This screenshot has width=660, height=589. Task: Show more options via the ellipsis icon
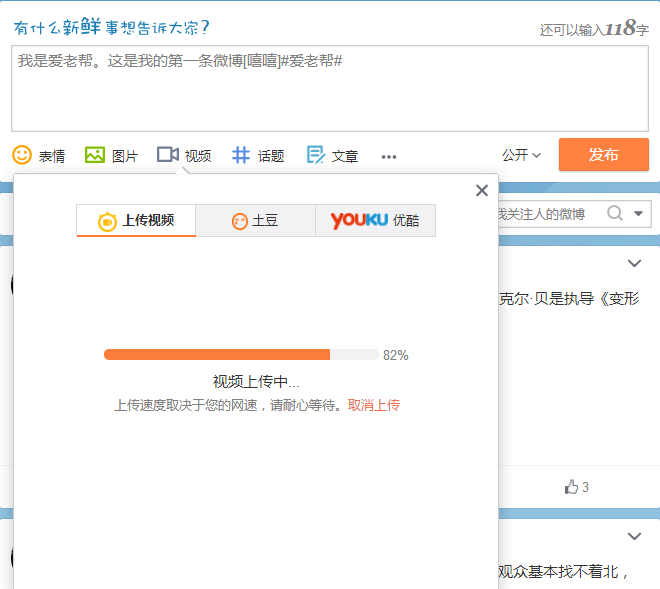[x=389, y=156]
